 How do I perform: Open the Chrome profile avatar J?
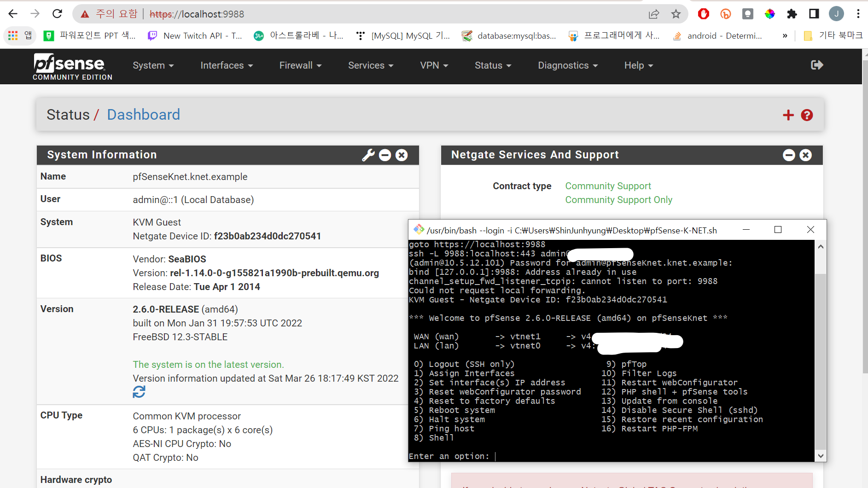click(836, 14)
